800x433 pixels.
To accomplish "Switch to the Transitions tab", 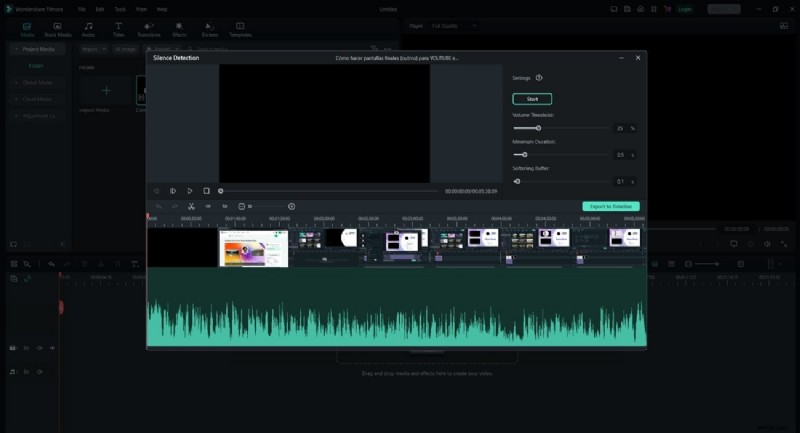I will (148, 30).
